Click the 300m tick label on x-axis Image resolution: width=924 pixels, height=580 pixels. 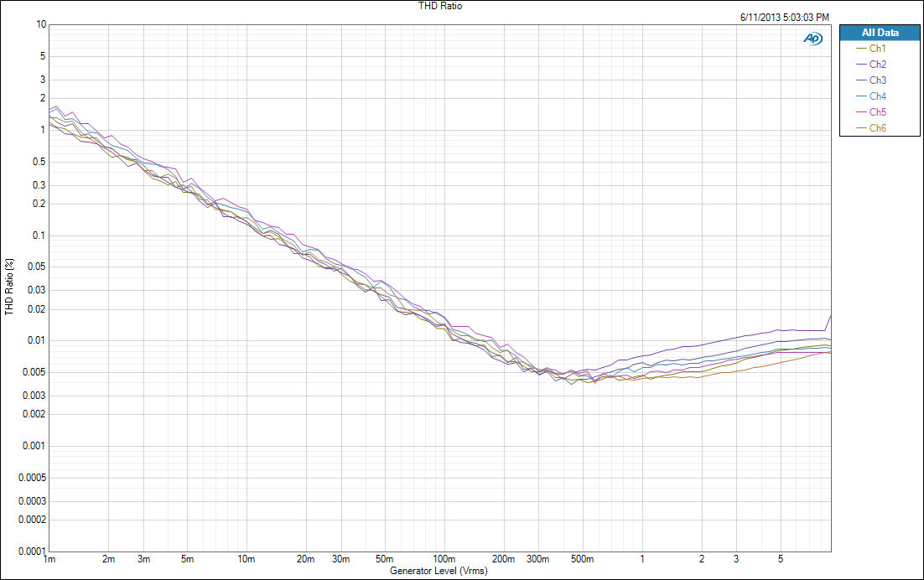[538, 559]
